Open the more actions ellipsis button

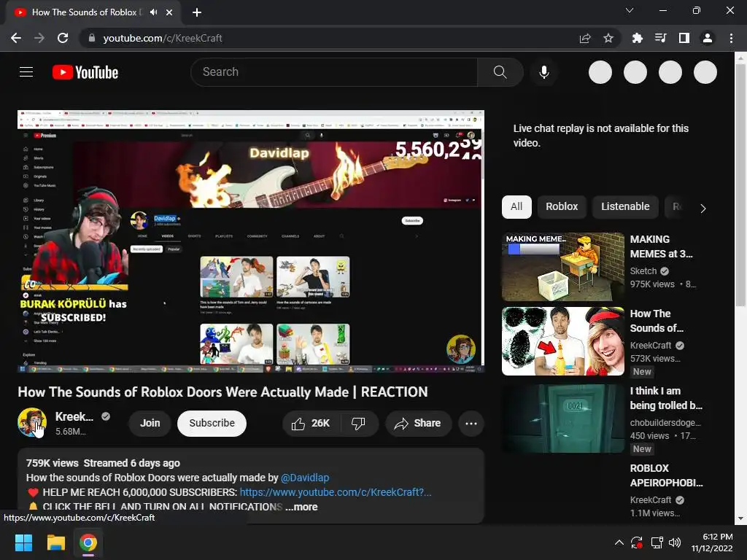471,424
